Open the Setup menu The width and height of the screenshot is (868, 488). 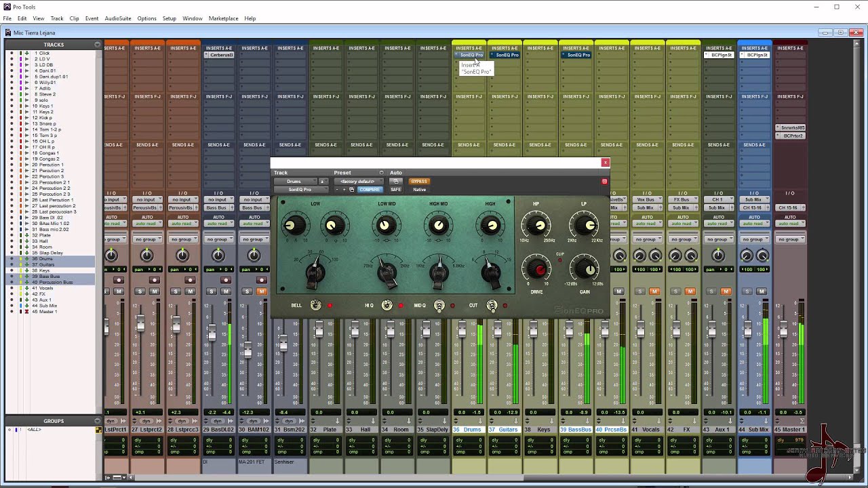click(x=170, y=18)
